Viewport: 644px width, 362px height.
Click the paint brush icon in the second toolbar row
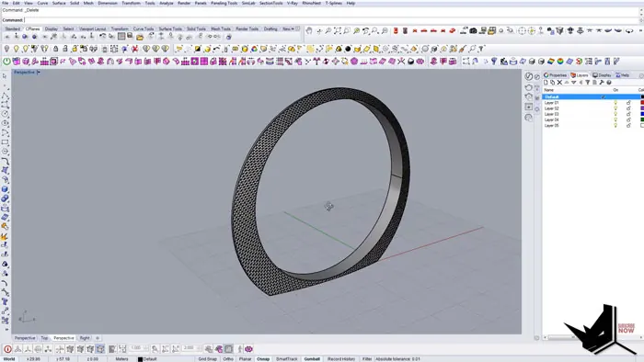[x=463, y=49]
